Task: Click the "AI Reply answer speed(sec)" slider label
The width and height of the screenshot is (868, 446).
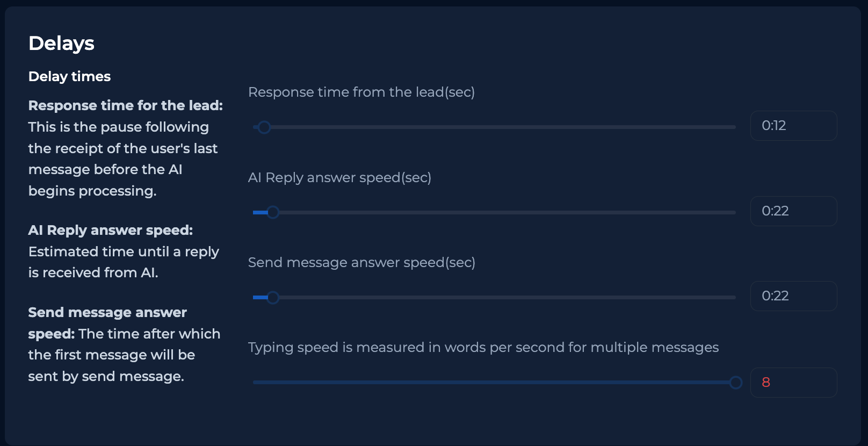Action: (x=339, y=177)
